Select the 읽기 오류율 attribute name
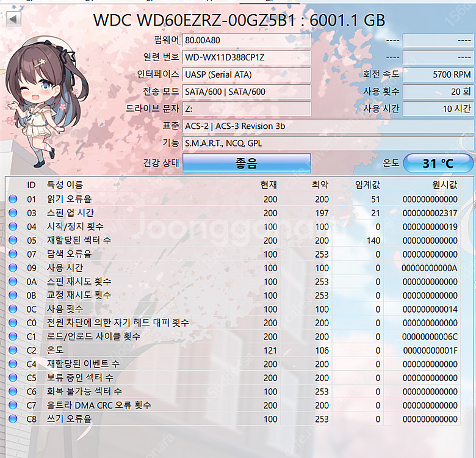This screenshot has width=476, height=458. [69, 199]
